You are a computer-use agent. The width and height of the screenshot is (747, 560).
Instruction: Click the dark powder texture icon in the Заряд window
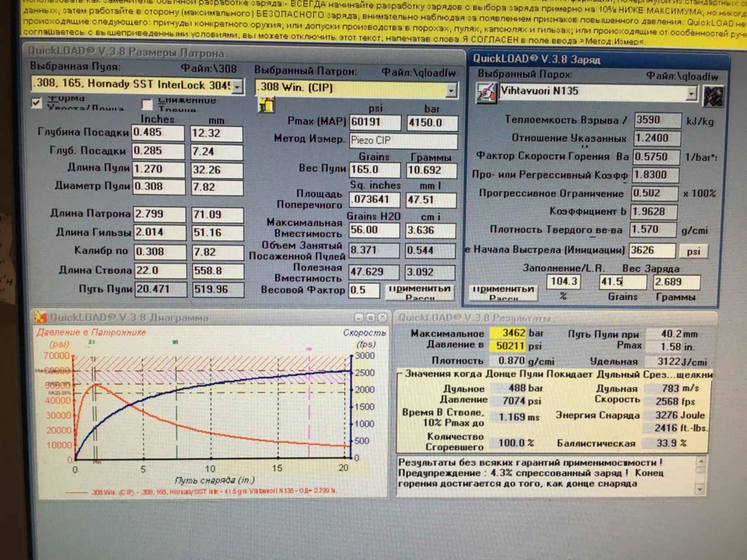(x=713, y=96)
